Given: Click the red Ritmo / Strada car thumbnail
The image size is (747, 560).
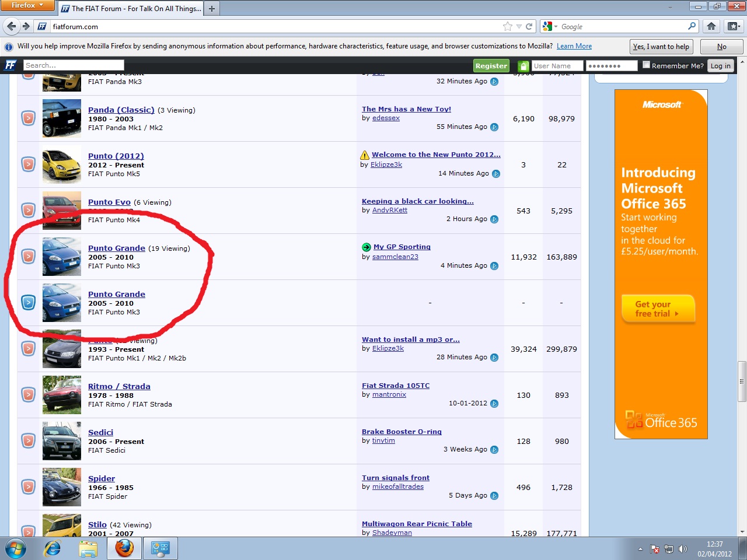Looking at the screenshot, I should pyautogui.click(x=62, y=394).
